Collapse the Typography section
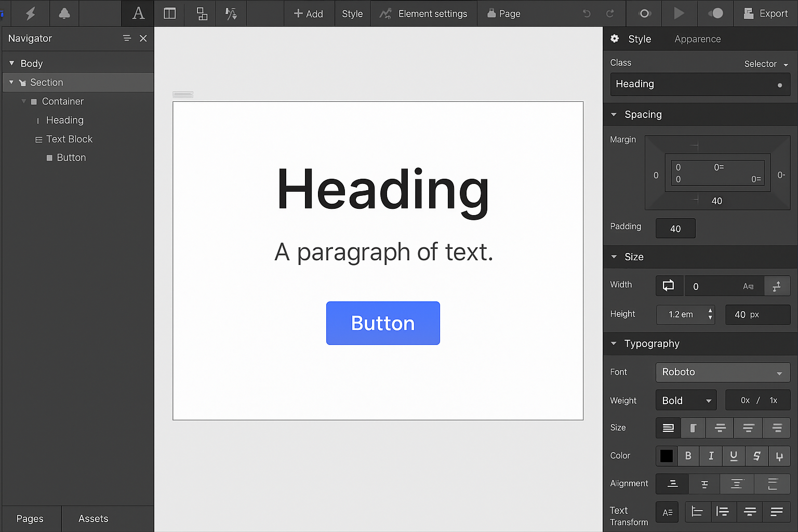798x532 pixels. click(x=614, y=343)
